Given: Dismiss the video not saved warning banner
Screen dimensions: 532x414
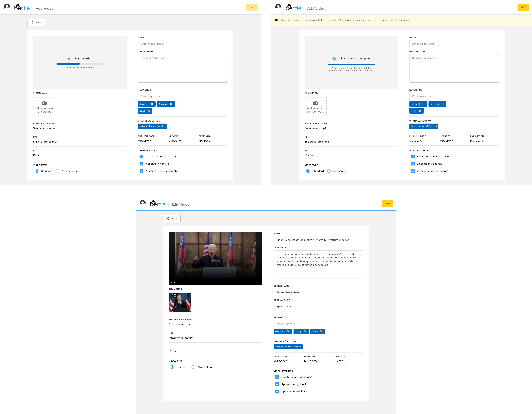Looking at the screenshot, I should [527, 19].
